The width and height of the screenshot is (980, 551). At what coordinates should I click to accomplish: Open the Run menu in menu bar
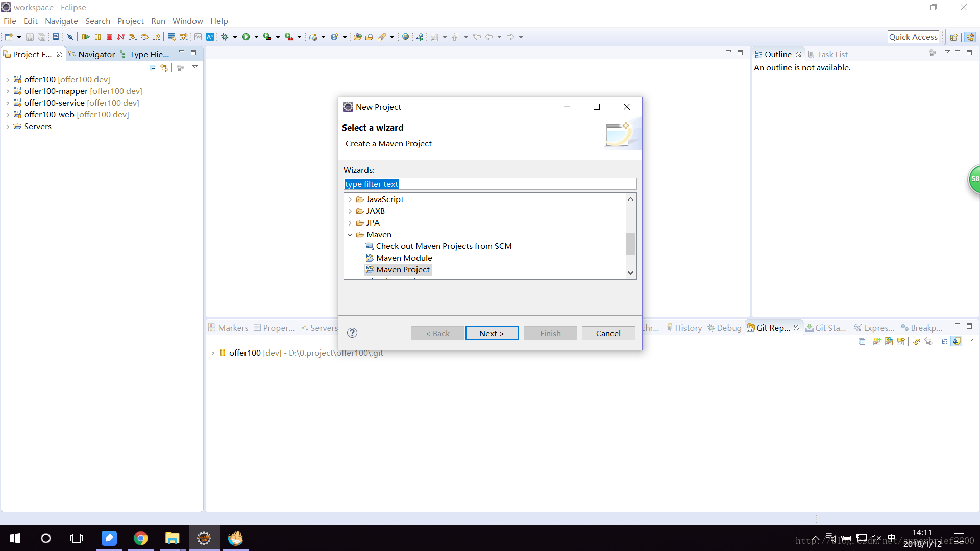coord(158,21)
